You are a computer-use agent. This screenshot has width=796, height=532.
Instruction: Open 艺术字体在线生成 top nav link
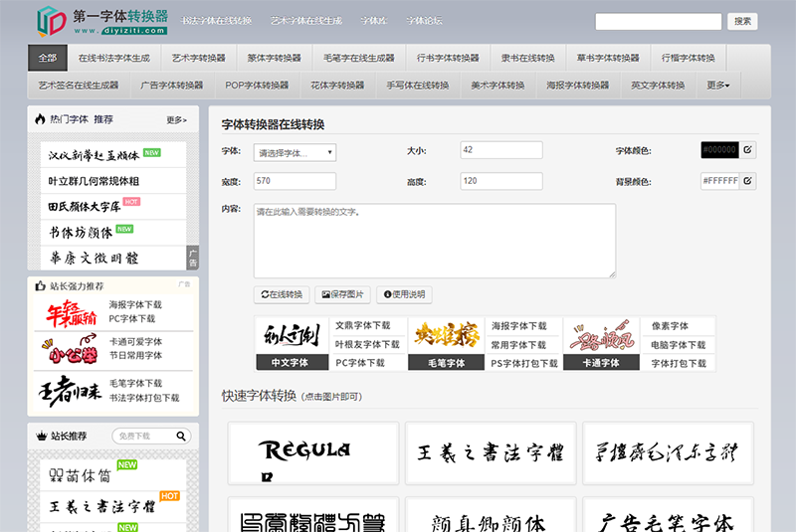[x=306, y=21]
